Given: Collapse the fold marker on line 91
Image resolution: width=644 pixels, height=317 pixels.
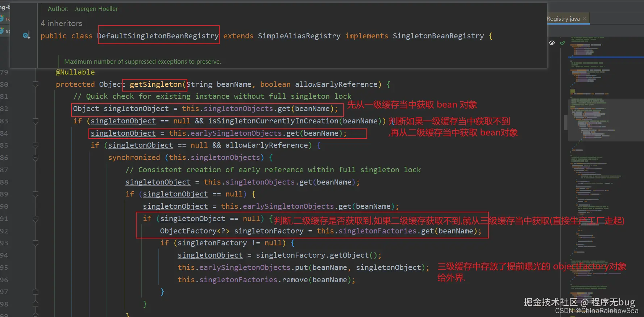Looking at the screenshot, I should pos(36,219).
